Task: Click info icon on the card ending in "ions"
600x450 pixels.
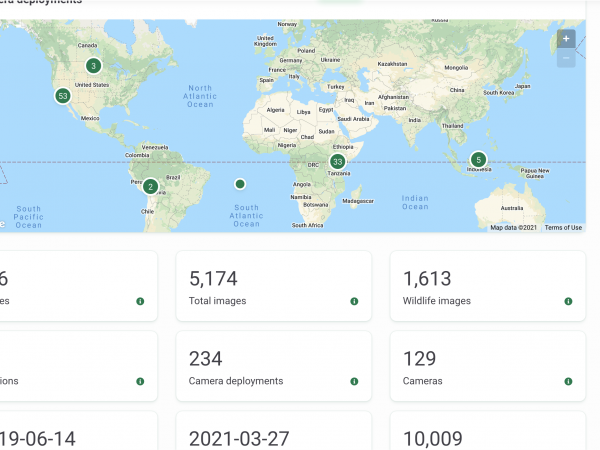Action: [x=140, y=382]
